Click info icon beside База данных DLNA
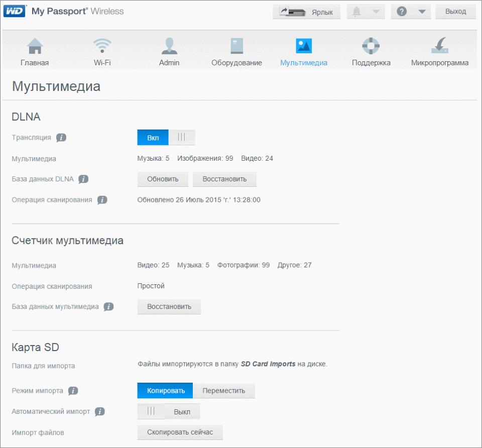 click(83, 179)
